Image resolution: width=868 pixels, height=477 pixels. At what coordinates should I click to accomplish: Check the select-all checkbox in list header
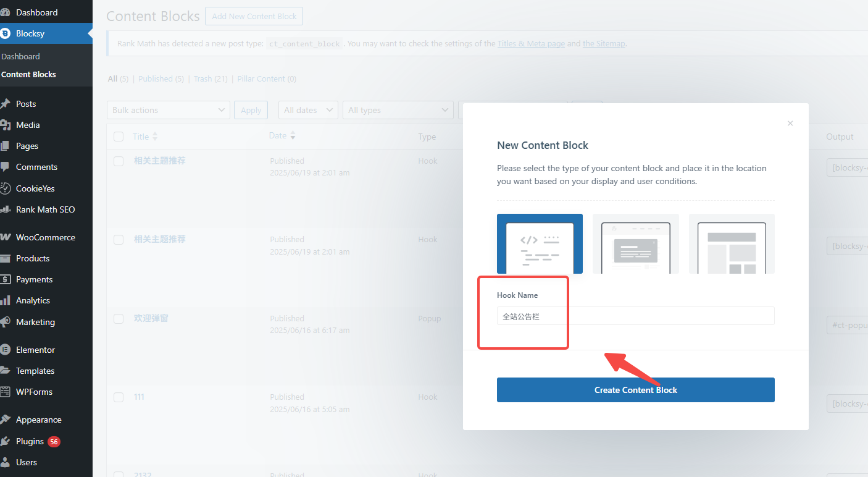(x=119, y=137)
